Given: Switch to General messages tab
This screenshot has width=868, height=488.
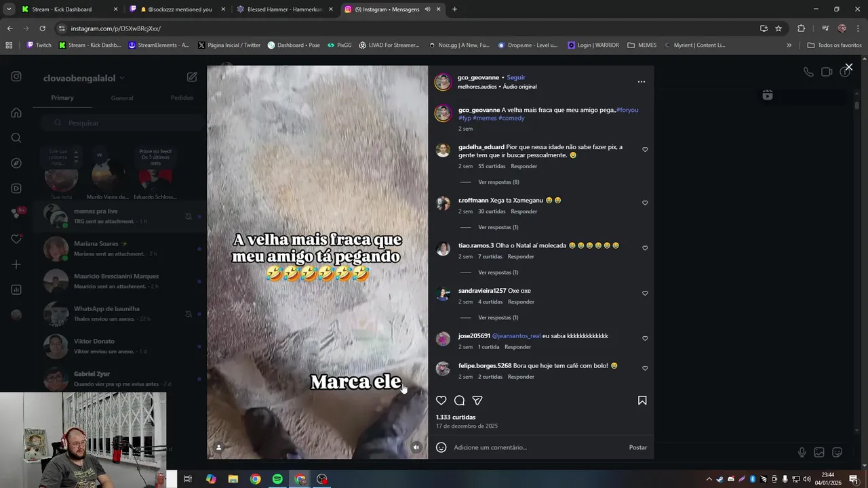Looking at the screenshot, I should click(122, 98).
